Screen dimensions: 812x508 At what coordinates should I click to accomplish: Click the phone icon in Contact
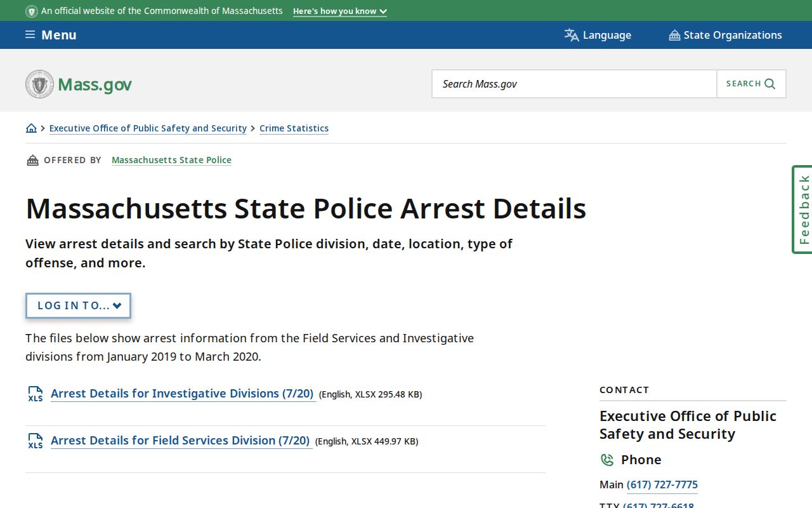tap(607, 460)
